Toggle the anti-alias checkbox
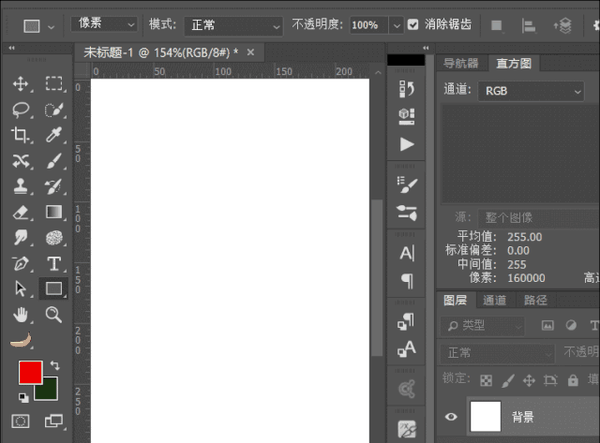Screen dimensions: 600x443 pyautogui.click(x=413, y=25)
